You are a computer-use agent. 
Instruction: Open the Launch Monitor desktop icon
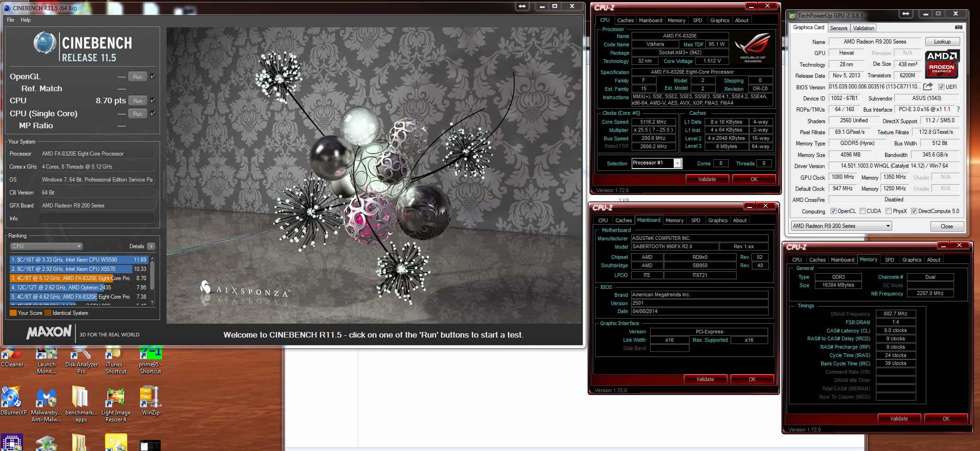[46, 361]
